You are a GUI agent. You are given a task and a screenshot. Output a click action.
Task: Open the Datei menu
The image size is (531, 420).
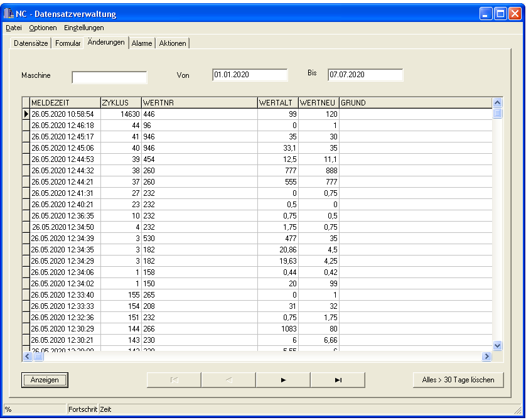click(x=14, y=28)
